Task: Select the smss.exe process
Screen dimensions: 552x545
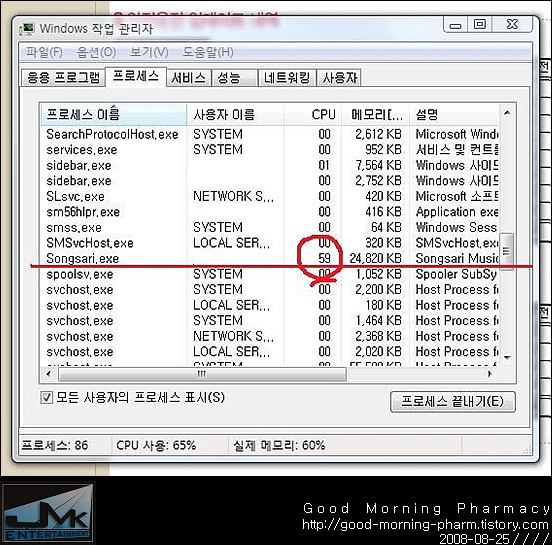Action: click(x=270, y=227)
